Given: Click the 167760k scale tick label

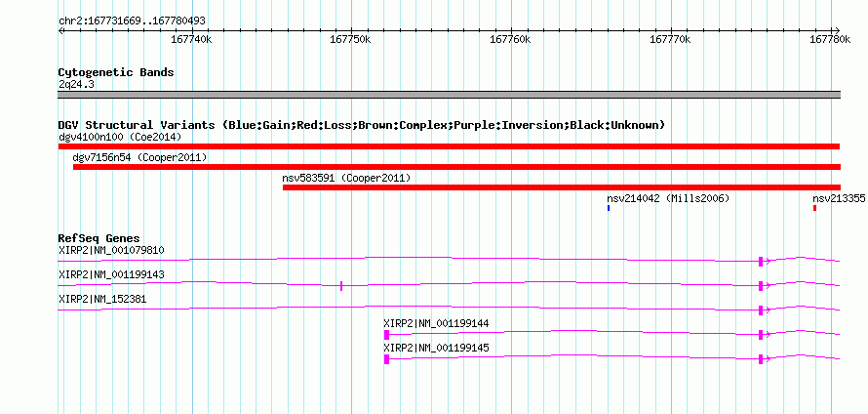Looking at the screenshot, I should 510,39.
